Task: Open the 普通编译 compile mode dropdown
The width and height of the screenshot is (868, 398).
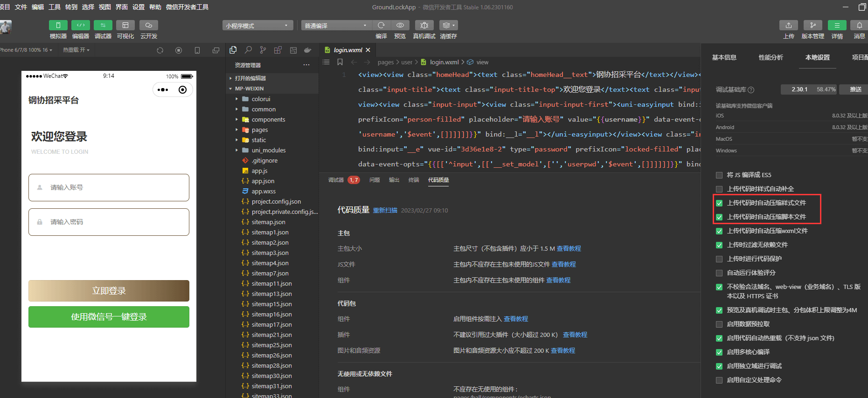Action: [336, 26]
